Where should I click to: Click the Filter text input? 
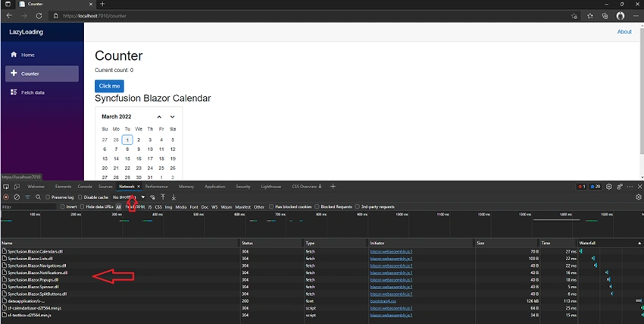point(29,207)
